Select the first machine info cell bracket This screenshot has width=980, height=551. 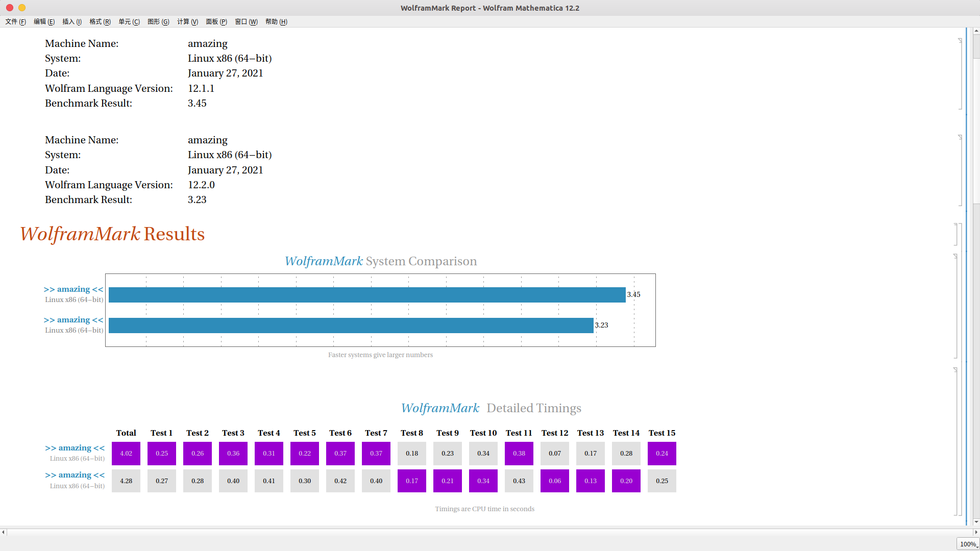pyautogui.click(x=960, y=74)
